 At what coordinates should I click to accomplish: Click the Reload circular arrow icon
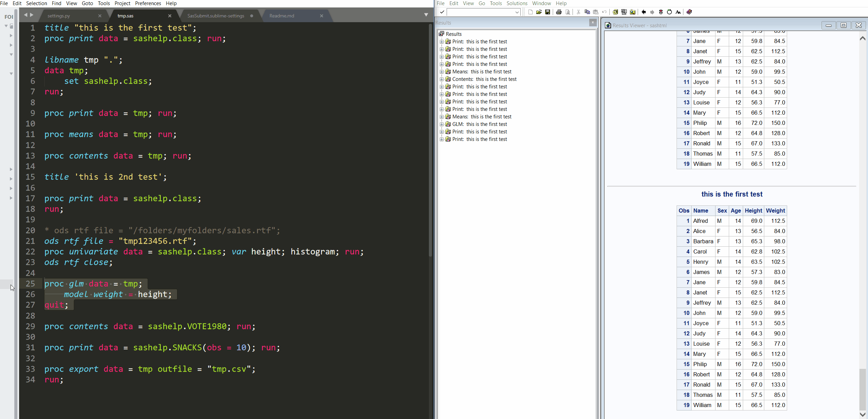coord(669,12)
